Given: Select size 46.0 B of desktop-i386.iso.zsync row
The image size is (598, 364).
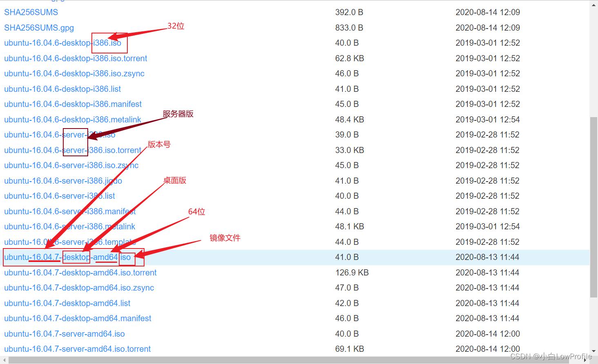Looking at the screenshot, I should [347, 73].
